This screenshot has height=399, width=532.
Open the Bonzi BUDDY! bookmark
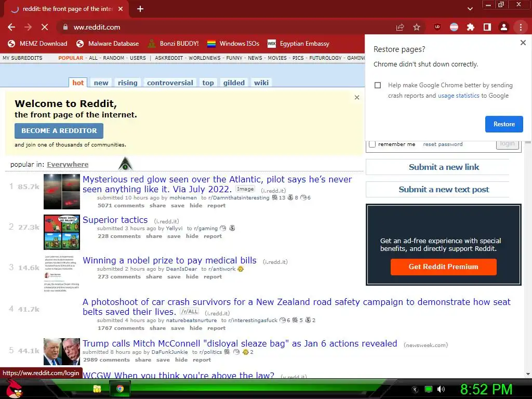[x=174, y=44]
